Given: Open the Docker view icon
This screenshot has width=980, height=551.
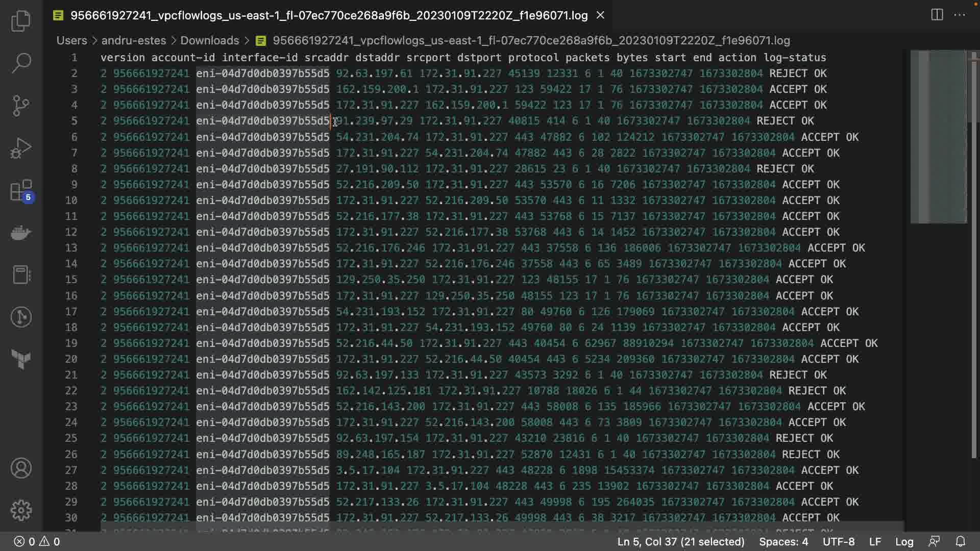Looking at the screenshot, I should [21, 233].
